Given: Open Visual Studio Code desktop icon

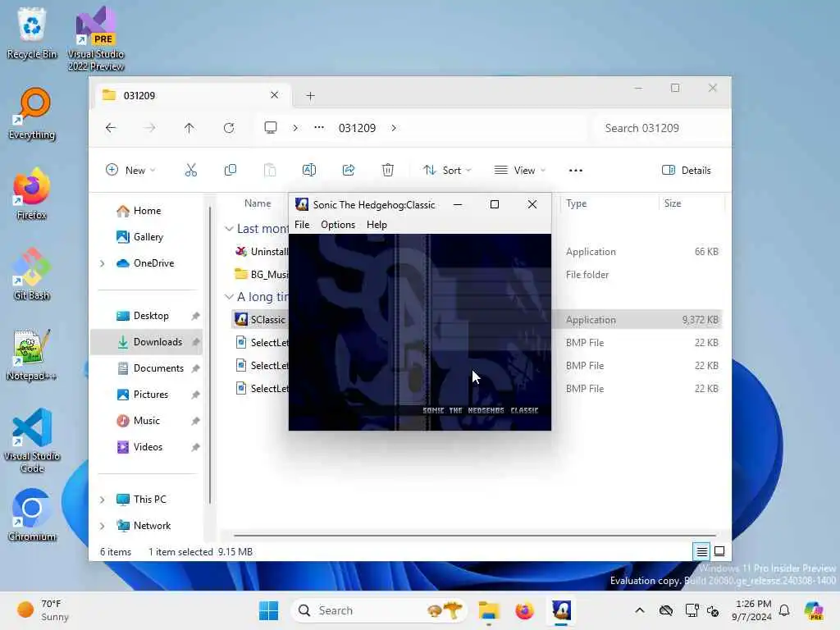Looking at the screenshot, I should pos(32,441).
